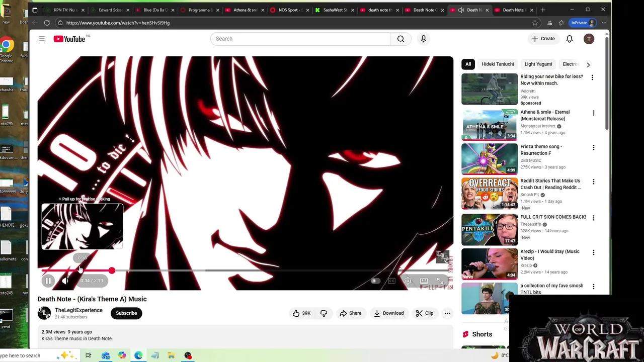Pause the video playback
This screenshot has height=362, width=644.
[48, 281]
